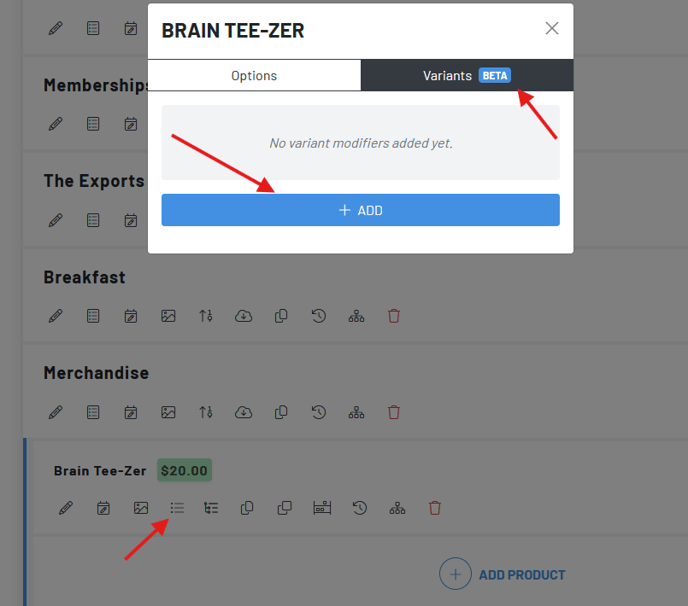Expand the Breakfast category heading
Image resolution: width=688 pixels, height=606 pixels.
[84, 277]
